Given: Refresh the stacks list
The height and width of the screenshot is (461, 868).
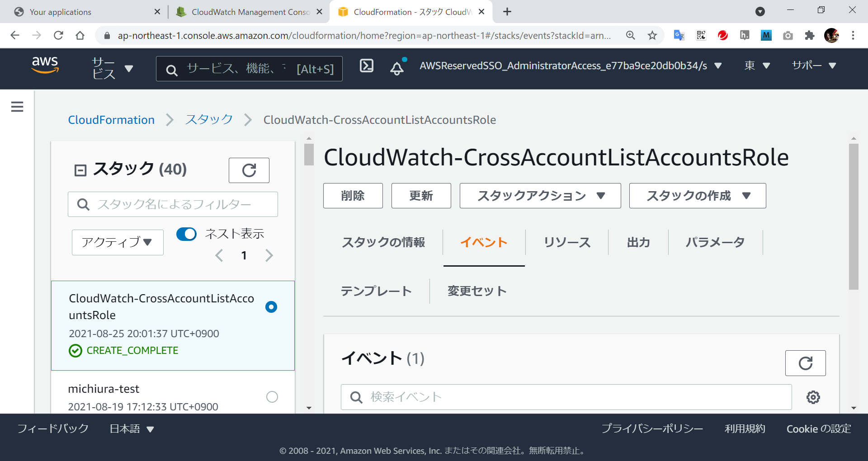Looking at the screenshot, I should pos(249,170).
